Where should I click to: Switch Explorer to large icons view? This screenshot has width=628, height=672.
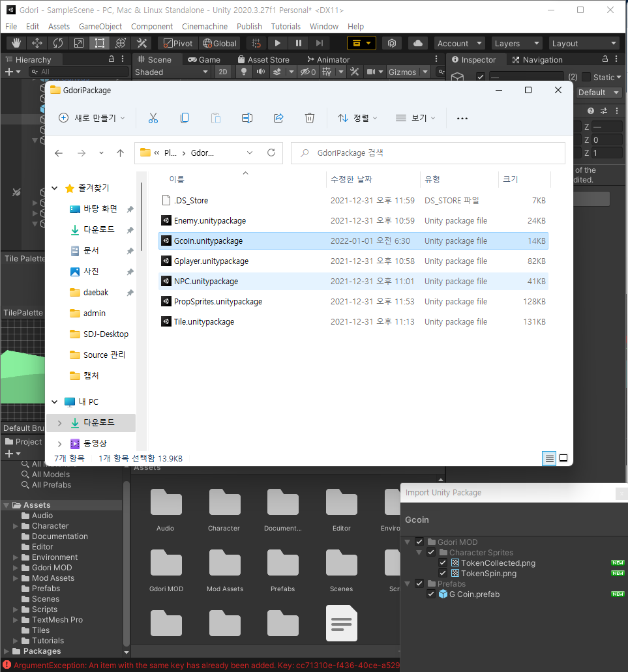pos(563,458)
